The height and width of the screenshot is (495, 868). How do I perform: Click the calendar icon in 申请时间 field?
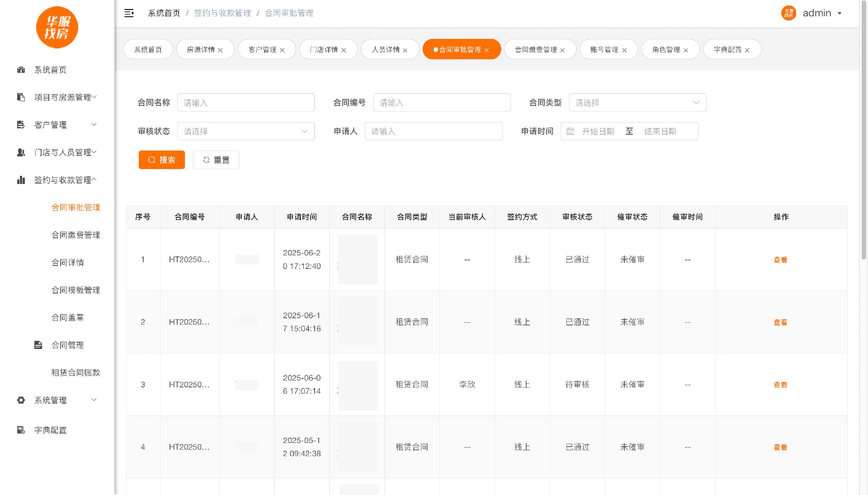click(570, 131)
